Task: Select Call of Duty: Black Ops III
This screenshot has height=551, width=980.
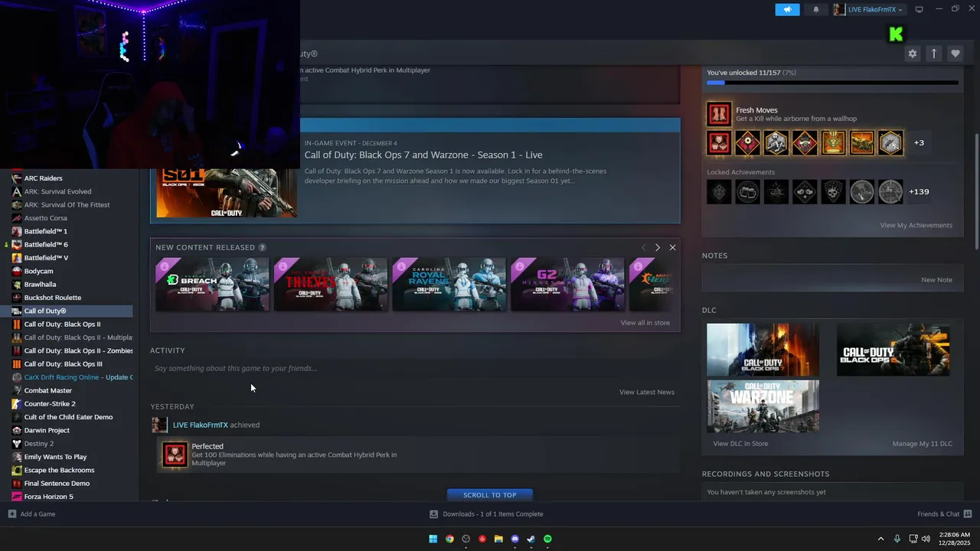Action: [63, 364]
